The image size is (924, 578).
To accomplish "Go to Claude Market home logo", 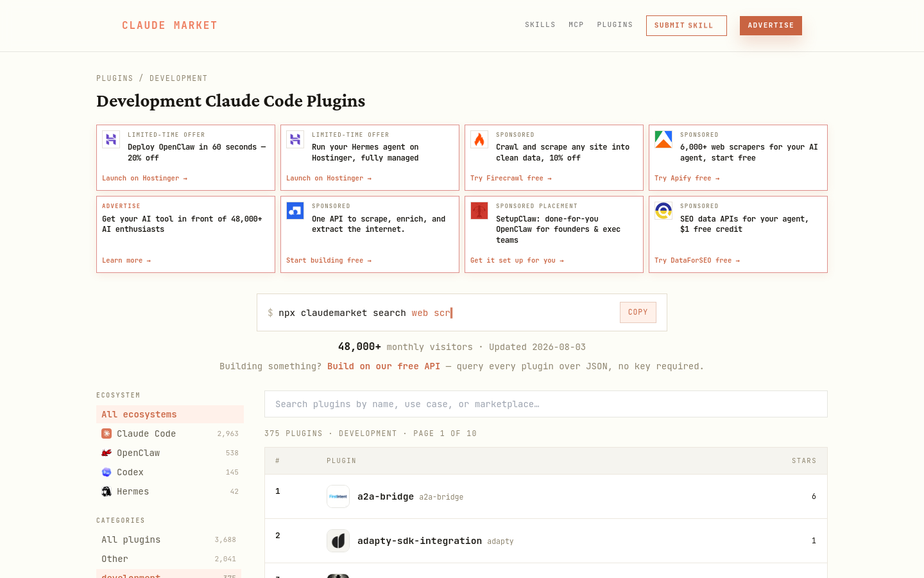I will [169, 26].
